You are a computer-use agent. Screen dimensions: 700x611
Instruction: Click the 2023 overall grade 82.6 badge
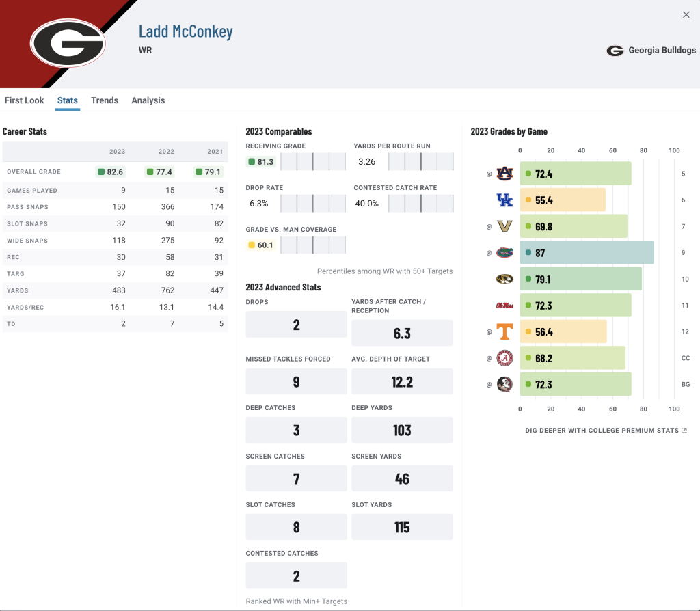110,172
